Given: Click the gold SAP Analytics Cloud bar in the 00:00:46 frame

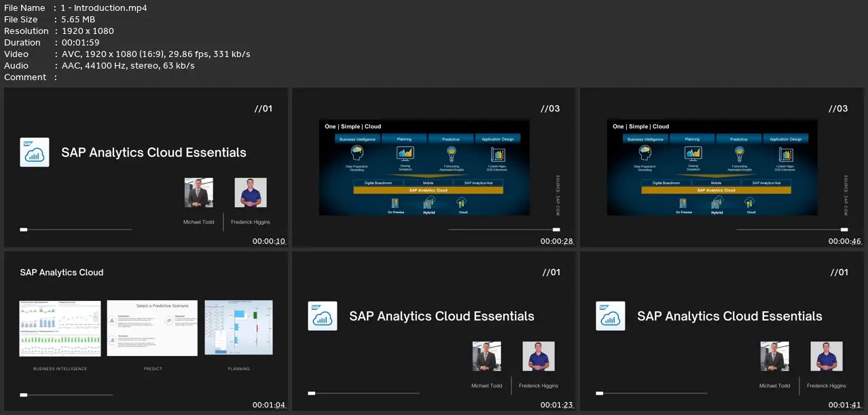Looking at the screenshot, I should pos(717,190).
